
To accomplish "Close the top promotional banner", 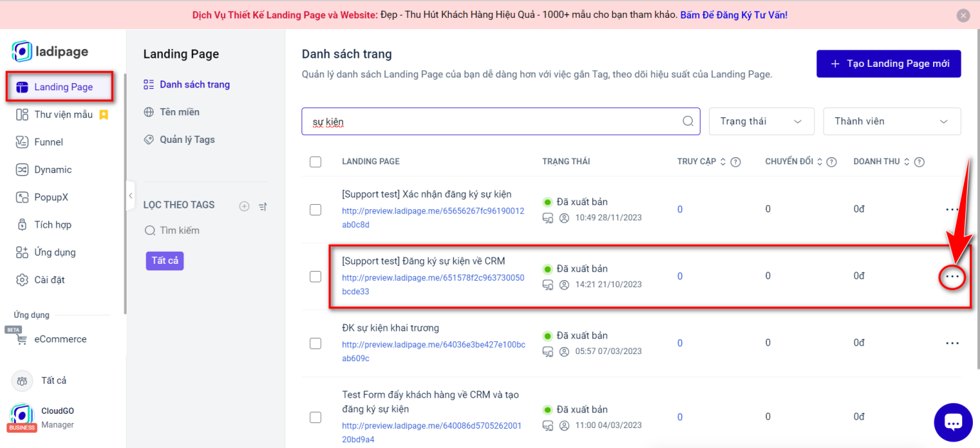I will pyautogui.click(x=963, y=16).
